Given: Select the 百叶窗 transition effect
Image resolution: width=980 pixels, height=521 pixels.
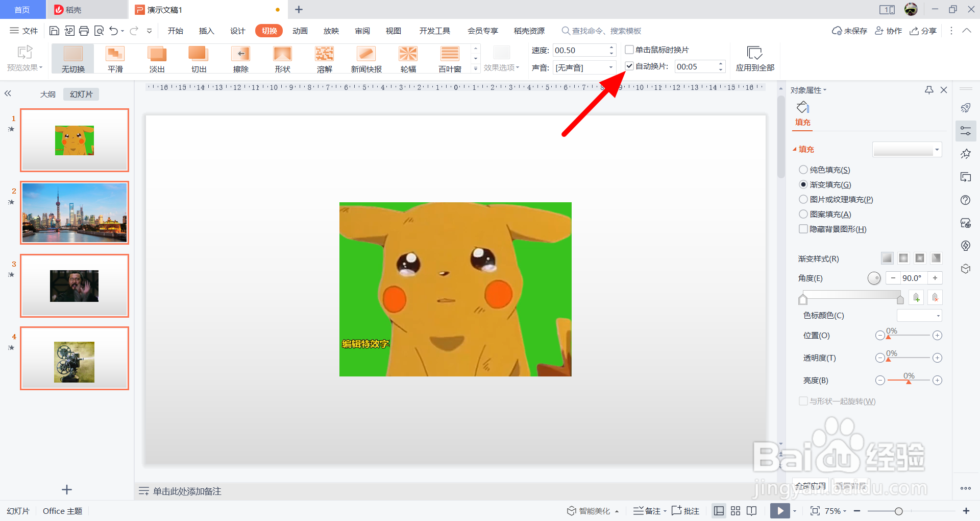Looking at the screenshot, I should pos(450,59).
